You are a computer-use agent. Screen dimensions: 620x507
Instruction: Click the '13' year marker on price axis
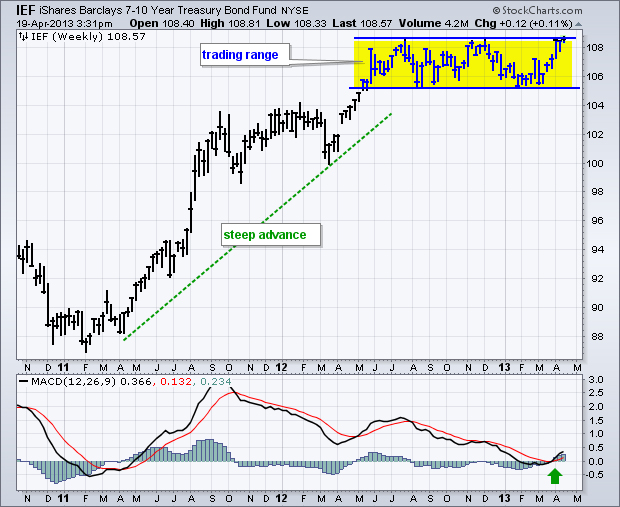[x=504, y=367]
